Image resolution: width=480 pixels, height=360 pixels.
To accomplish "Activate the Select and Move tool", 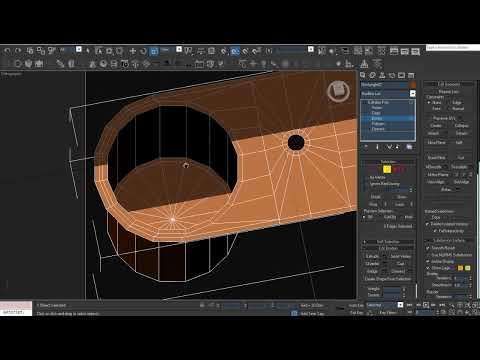I will pyautogui.click(x=133, y=51).
